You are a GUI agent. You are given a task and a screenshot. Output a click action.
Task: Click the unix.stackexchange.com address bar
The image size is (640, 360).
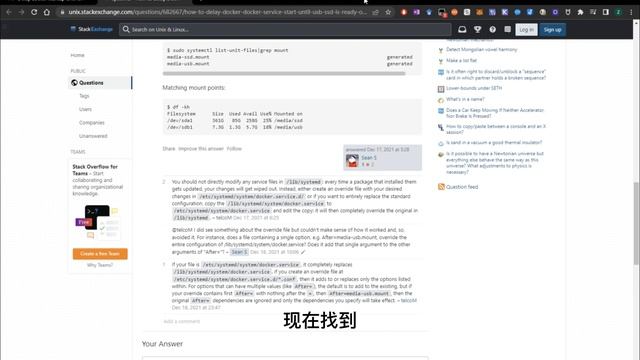(217, 12)
